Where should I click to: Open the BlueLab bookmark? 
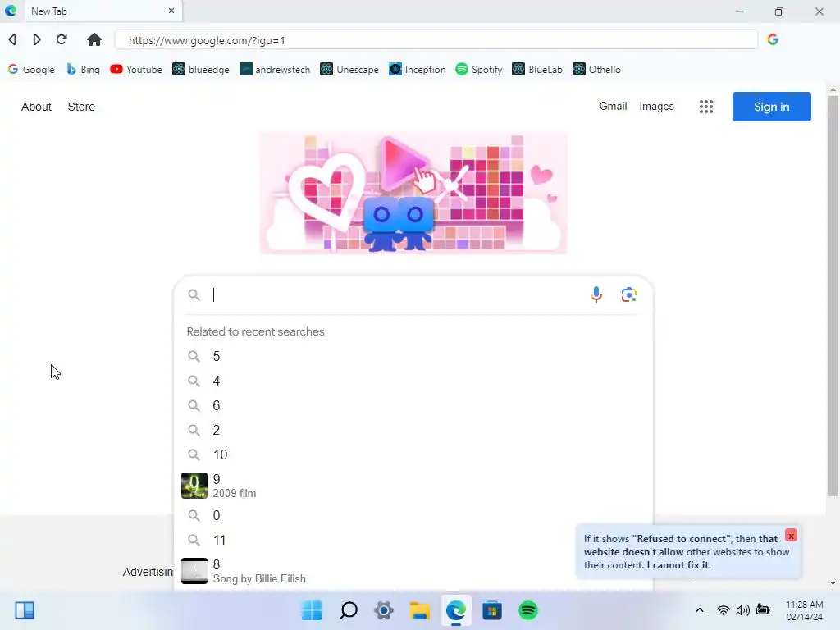coord(537,70)
